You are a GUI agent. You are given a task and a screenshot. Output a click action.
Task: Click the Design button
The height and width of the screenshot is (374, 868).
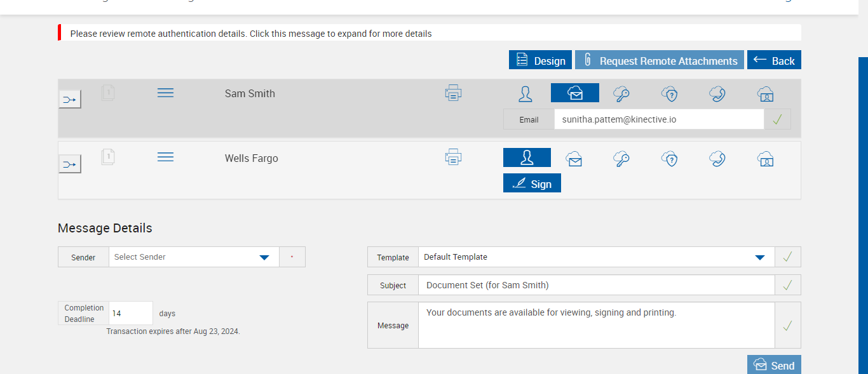click(x=540, y=60)
